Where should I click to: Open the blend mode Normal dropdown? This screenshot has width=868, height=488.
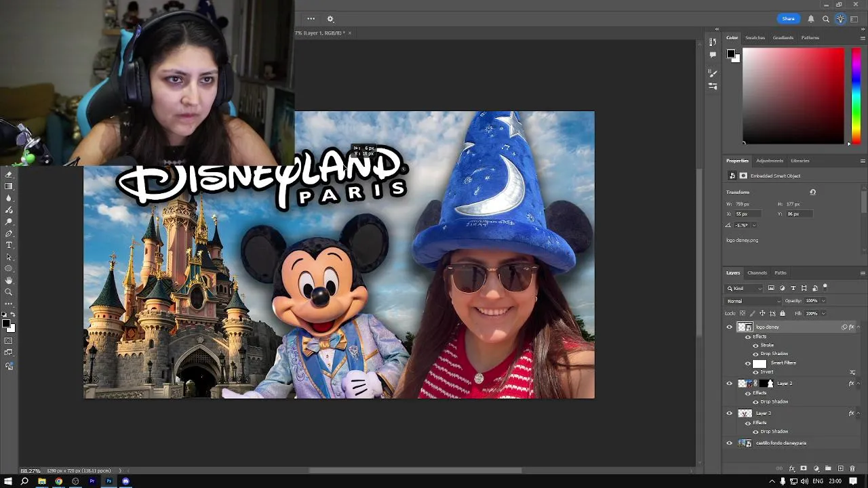753,301
